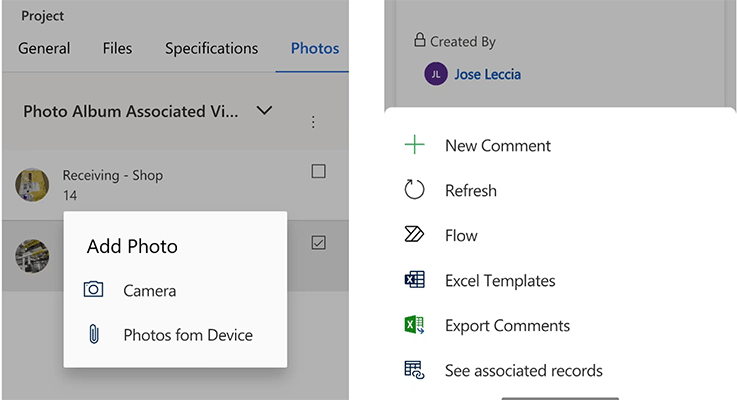737x400 pixels.
Task: Select the Photos tab
Action: [314, 48]
